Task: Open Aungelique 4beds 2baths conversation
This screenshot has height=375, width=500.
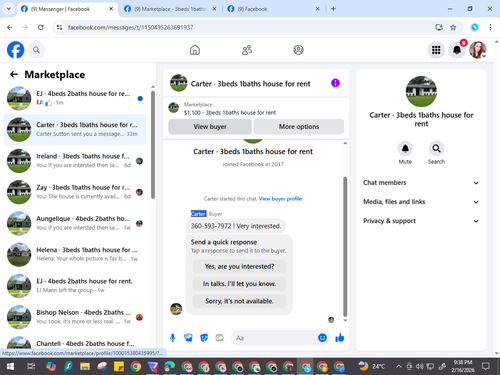Action: click(75, 223)
